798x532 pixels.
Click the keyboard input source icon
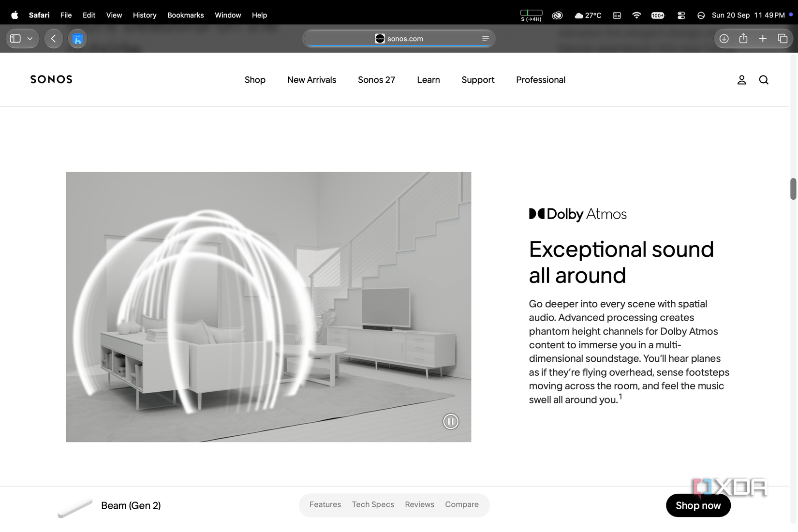point(617,15)
